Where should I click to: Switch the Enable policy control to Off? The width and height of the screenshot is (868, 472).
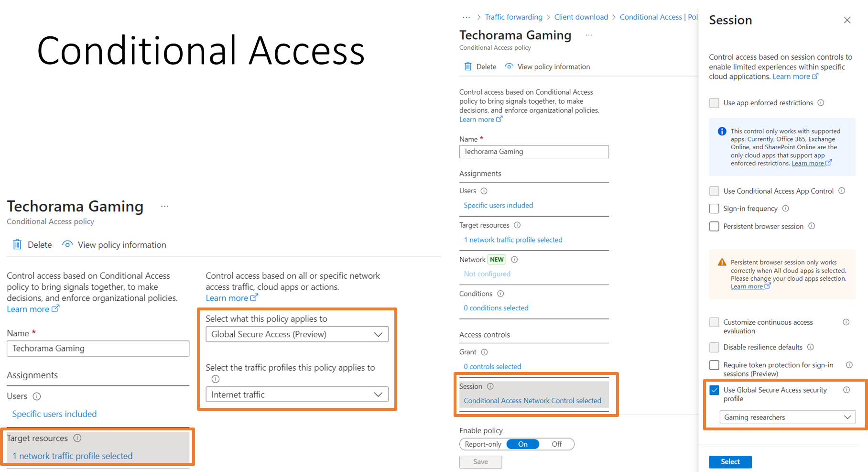[556, 444]
